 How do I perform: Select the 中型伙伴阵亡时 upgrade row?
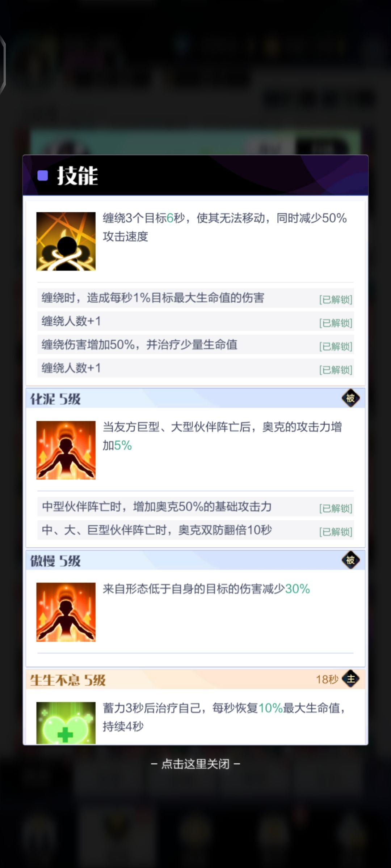pyautogui.click(x=195, y=507)
